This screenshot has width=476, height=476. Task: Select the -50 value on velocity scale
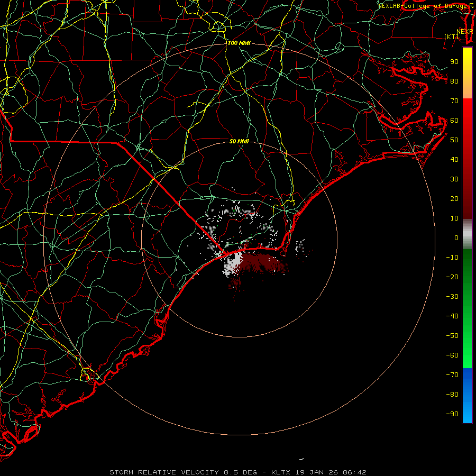(452, 336)
